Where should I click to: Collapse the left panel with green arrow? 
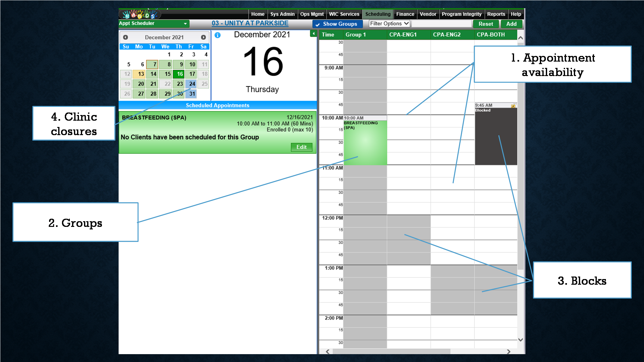click(313, 34)
